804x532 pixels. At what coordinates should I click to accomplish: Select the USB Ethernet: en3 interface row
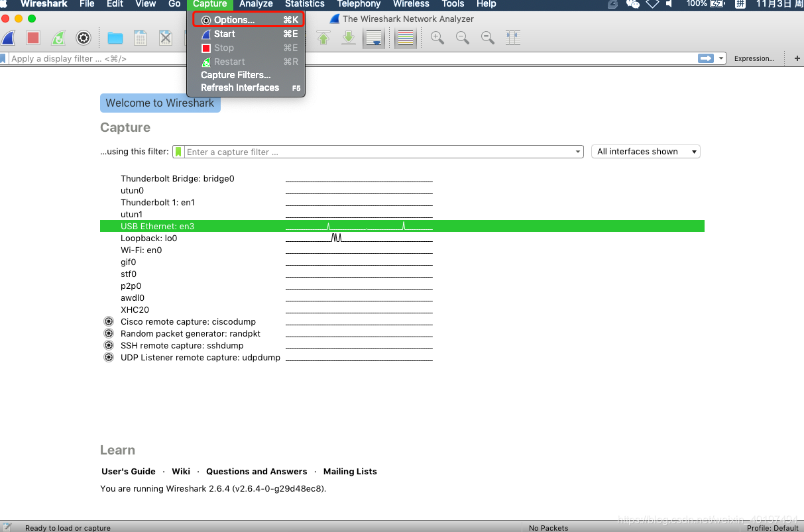point(402,226)
